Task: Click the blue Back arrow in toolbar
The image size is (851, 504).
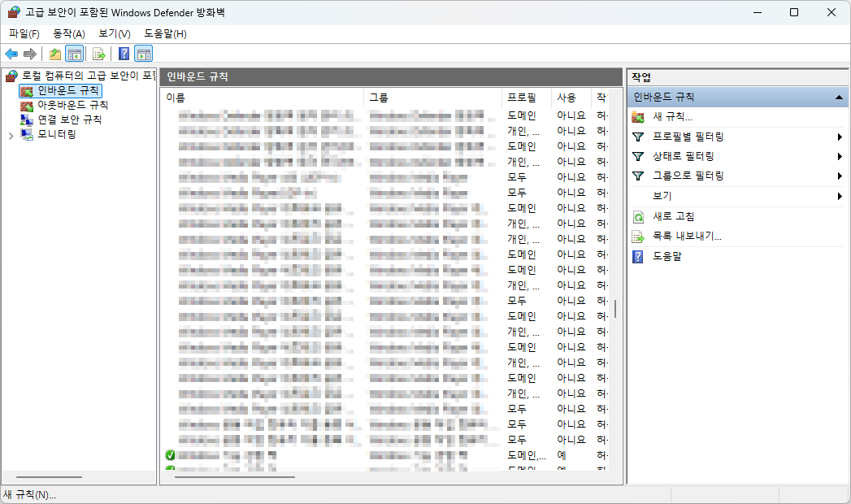Action: [11, 54]
